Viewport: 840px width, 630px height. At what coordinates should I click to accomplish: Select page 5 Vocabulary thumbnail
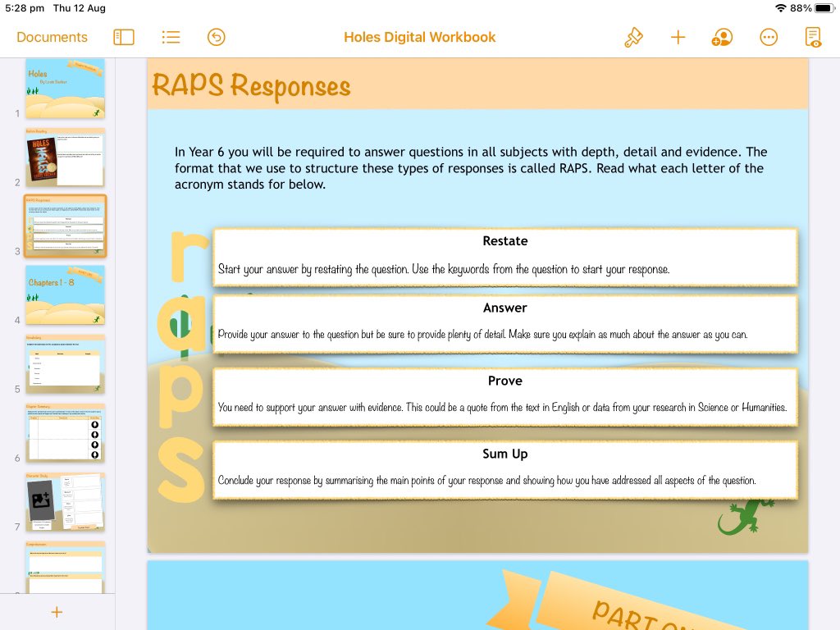point(66,364)
